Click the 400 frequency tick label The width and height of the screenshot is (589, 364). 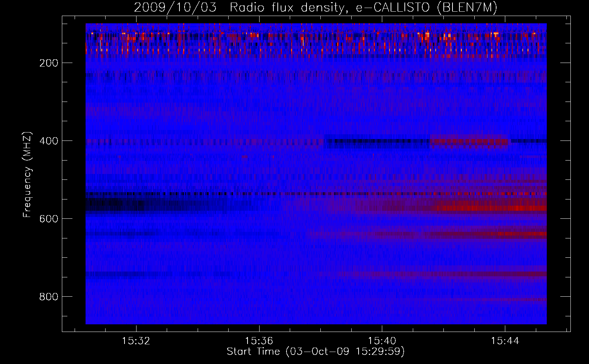48,141
